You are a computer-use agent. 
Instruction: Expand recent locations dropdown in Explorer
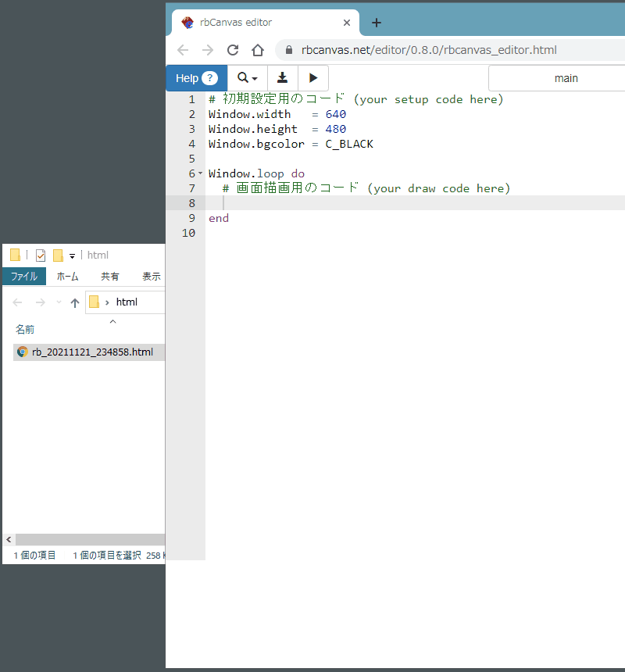(59, 302)
